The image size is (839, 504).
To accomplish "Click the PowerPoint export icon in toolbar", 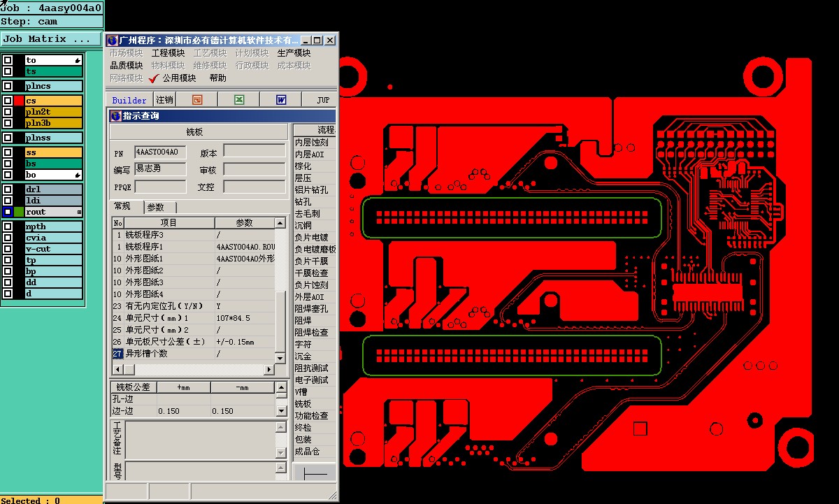I will pos(197,100).
